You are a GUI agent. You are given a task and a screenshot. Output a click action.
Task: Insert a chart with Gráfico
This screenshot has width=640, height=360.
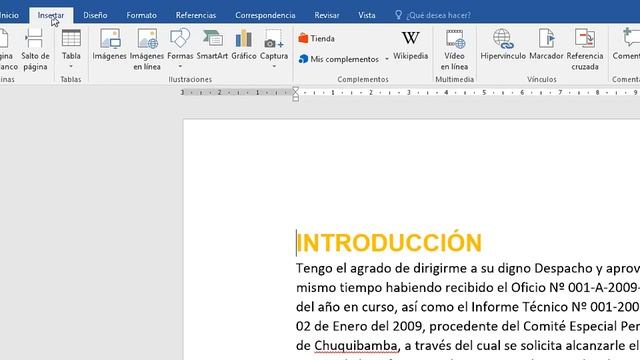pyautogui.click(x=244, y=45)
